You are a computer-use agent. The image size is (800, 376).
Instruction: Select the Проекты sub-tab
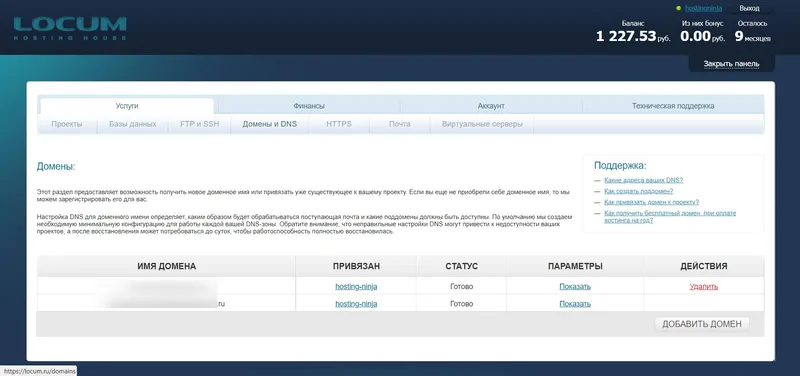tap(67, 124)
